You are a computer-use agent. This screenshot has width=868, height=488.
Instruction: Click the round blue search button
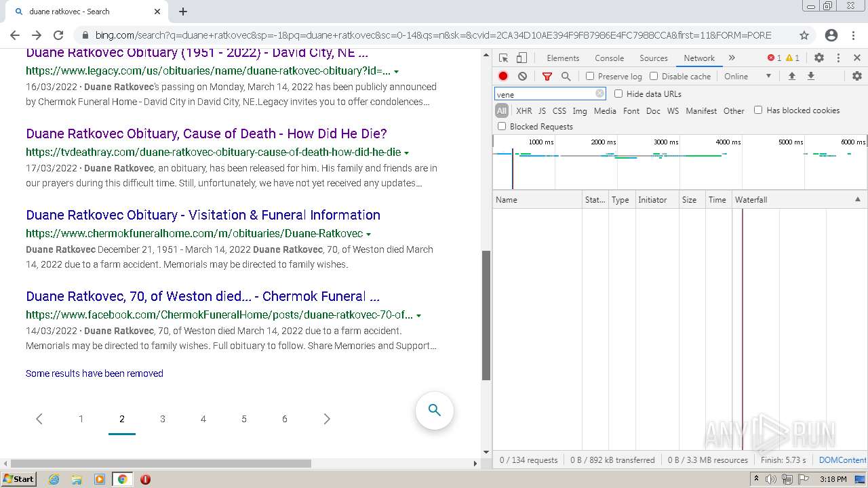pos(435,410)
